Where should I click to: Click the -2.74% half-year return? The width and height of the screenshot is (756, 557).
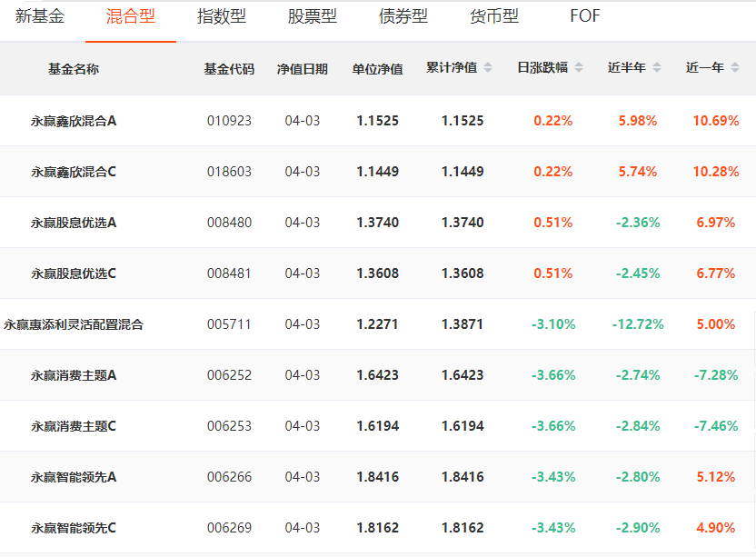[x=638, y=375]
